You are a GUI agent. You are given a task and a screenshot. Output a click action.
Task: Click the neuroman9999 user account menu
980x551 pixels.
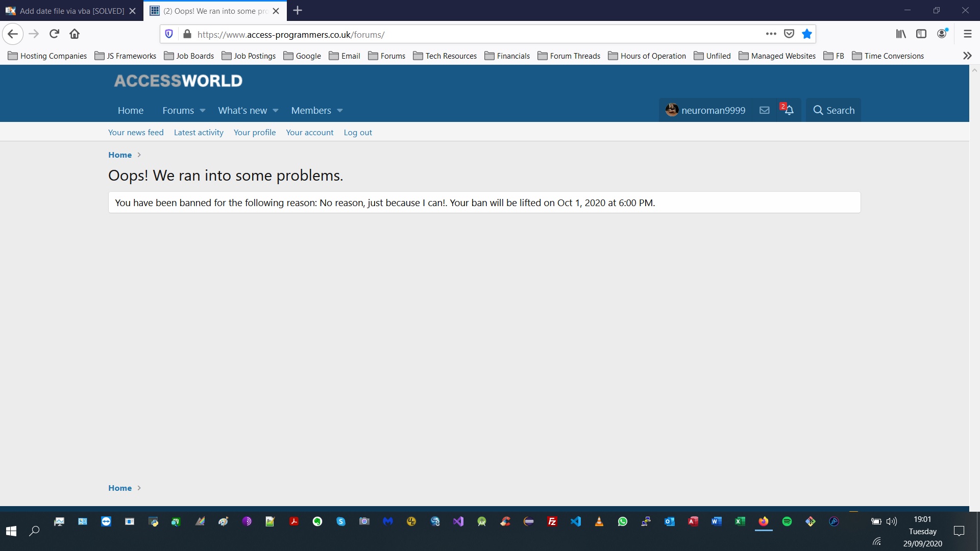705,110
